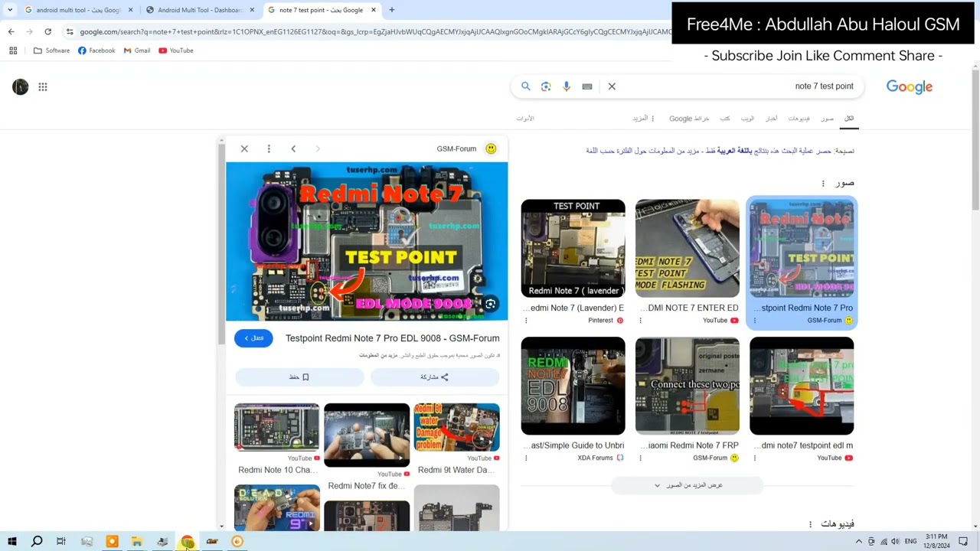Open TEST POINT Redmi Note 7 lavender thumbnail
This screenshot has width=980, height=551.
pos(573,248)
